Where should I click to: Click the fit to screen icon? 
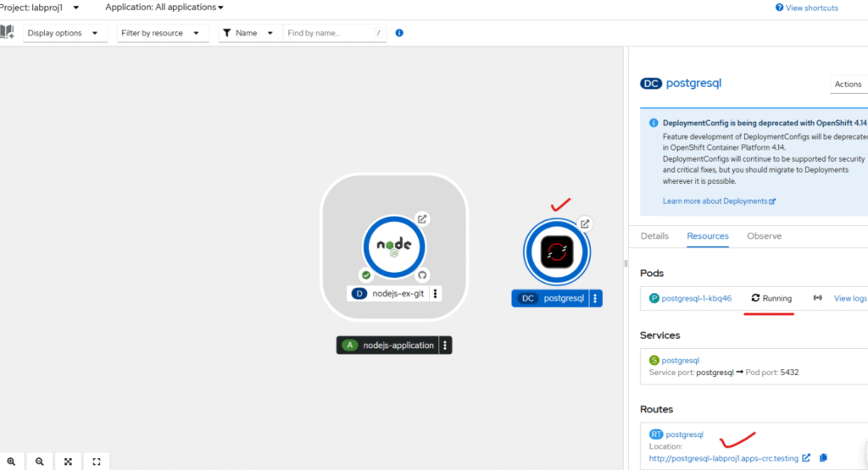click(x=68, y=462)
